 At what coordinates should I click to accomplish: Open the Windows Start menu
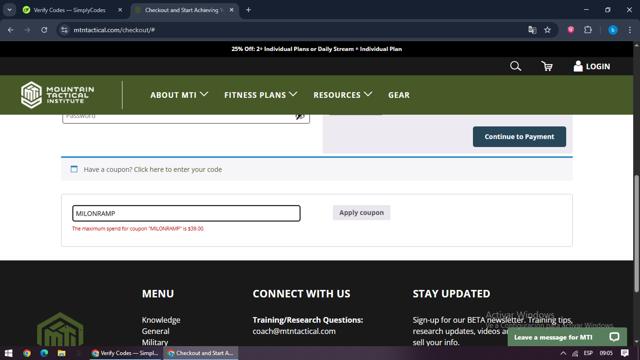tap(8, 353)
